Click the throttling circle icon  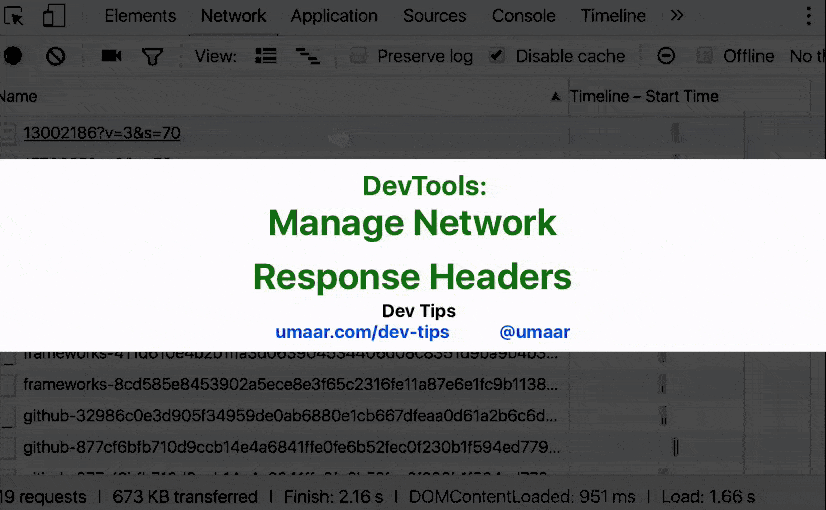coord(666,56)
